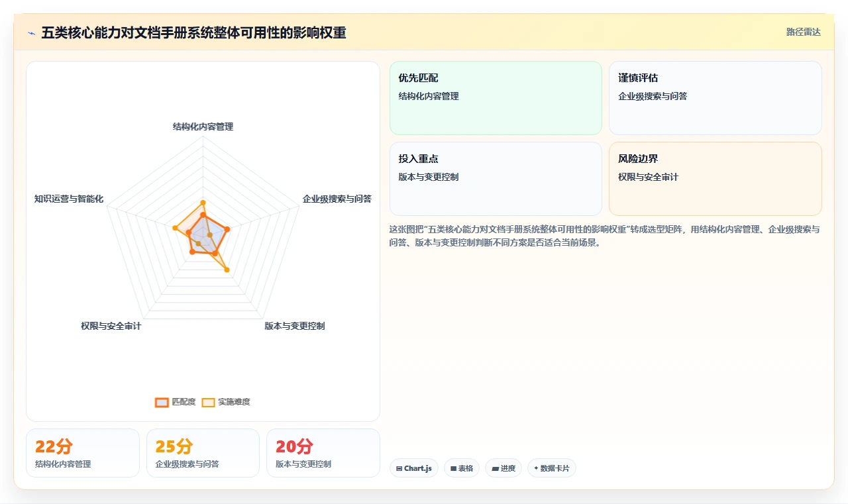The width and height of the screenshot is (848, 504).
Task: Select the 数据卡片 tag
Action: tap(552, 468)
